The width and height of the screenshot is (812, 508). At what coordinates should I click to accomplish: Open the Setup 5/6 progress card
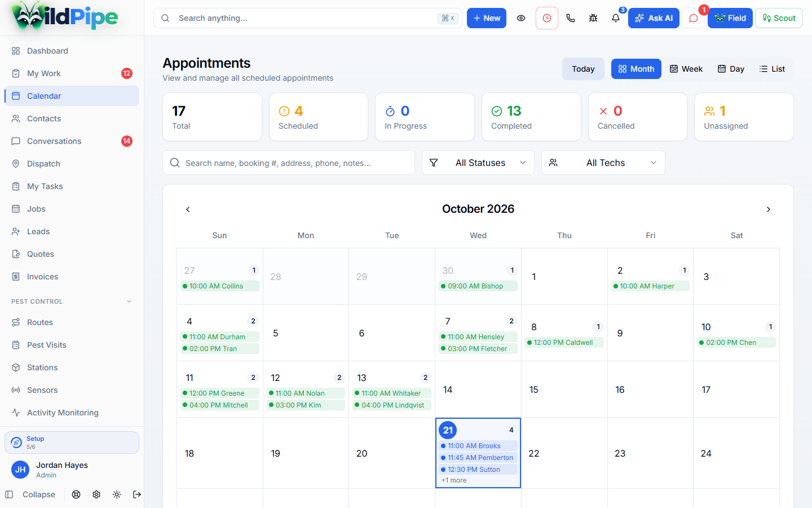click(x=72, y=443)
